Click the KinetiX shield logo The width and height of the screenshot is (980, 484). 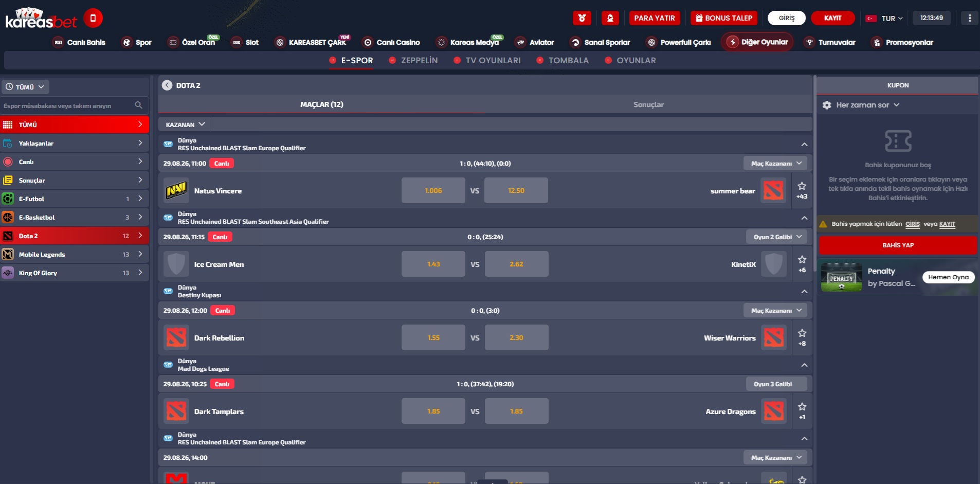click(773, 264)
